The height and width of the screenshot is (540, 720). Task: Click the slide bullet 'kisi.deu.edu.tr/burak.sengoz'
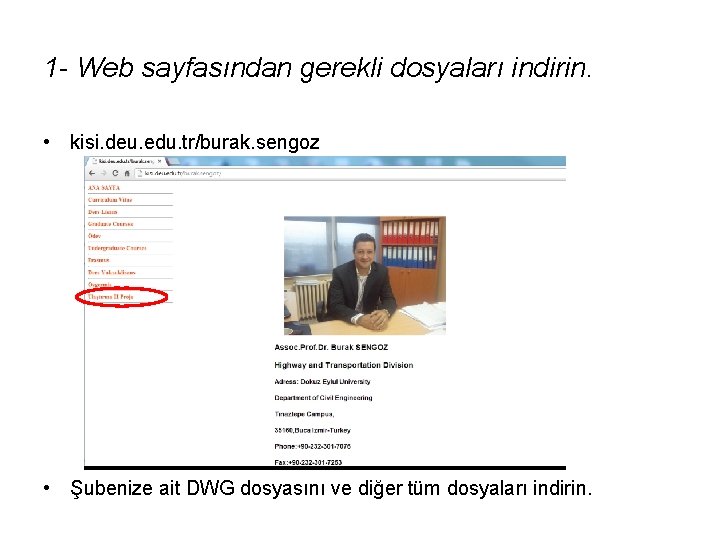(x=194, y=142)
